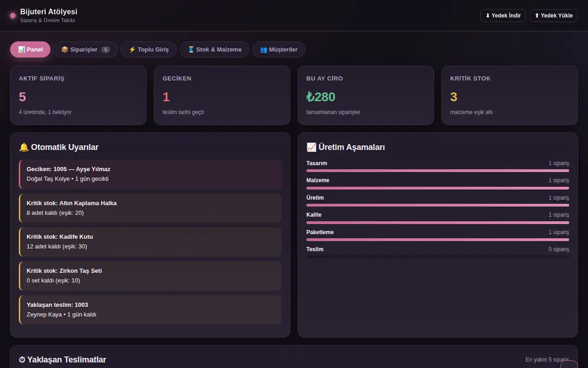Click the Bu Ay Ciro summary card
This screenshot has width=588, height=368.
tap(366, 96)
